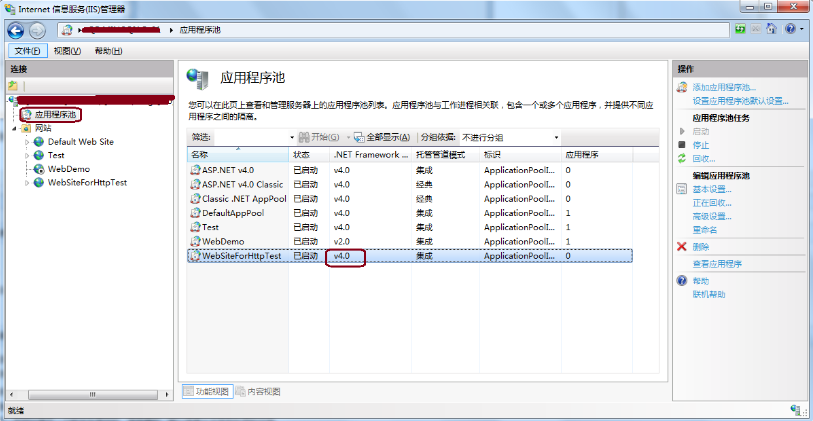Screen dimensions: 813x421
Task: Sort by the 状态 column header
Action: (309, 155)
